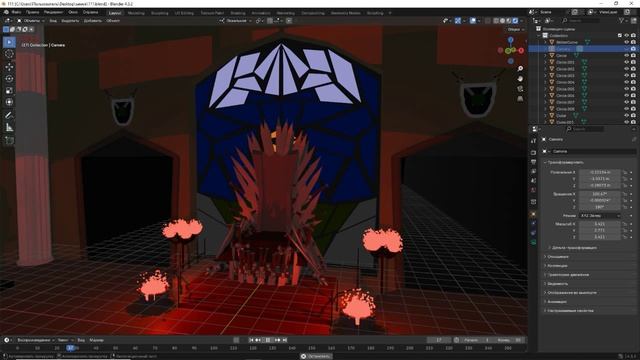Expand the Circle.002 tree row
The height and width of the screenshot is (360, 640).
point(545,69)
